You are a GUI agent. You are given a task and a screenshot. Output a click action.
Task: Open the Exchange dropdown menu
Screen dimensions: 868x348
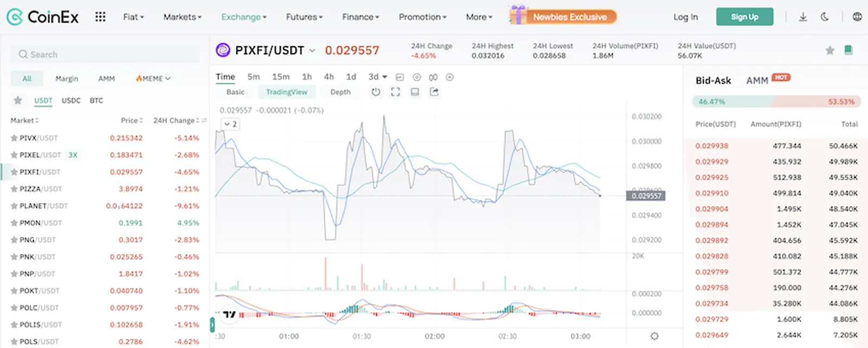[244, 17]
